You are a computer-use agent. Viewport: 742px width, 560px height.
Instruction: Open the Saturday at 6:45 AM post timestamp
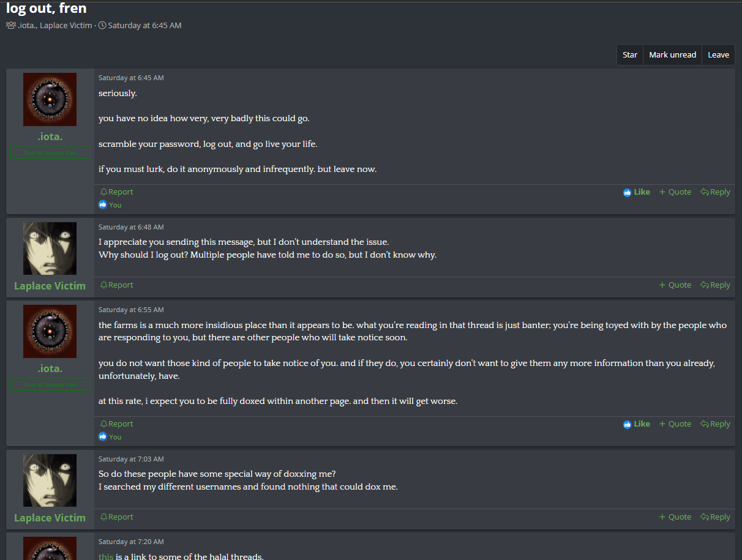coord(131,78)
